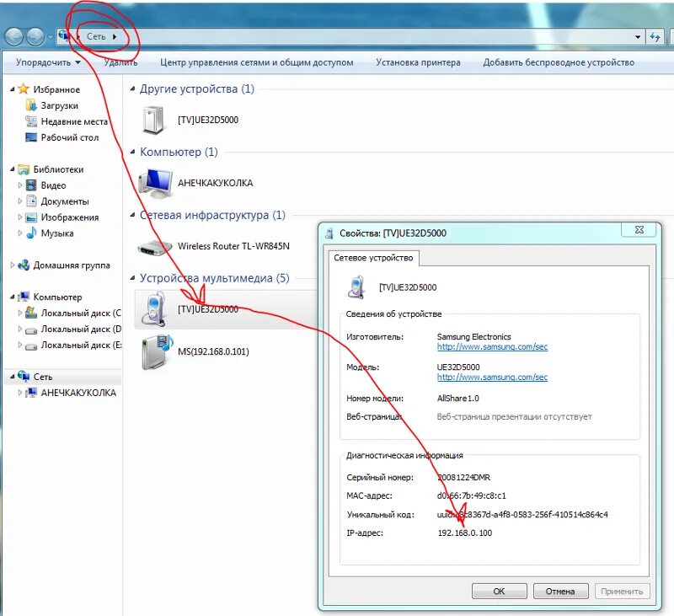Collapse the Избранное tree node

(x=13, y=89)
